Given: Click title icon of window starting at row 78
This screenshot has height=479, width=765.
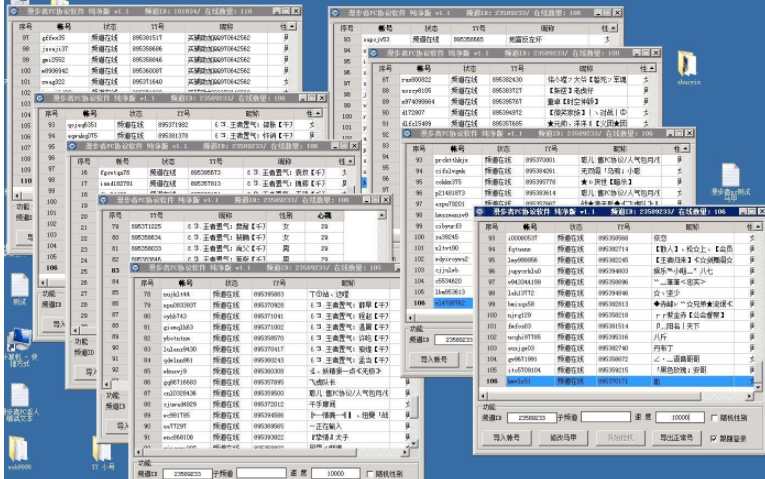Looking at the screenshot, I should 135,268.
